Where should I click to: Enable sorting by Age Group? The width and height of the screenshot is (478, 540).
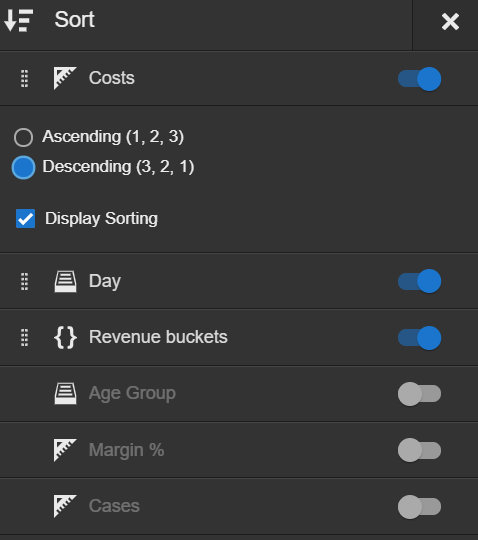pos(419,394)
